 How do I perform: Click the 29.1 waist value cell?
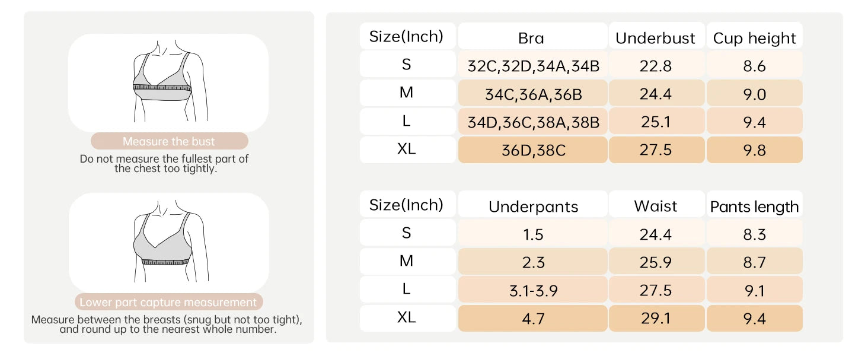(656, 318)
